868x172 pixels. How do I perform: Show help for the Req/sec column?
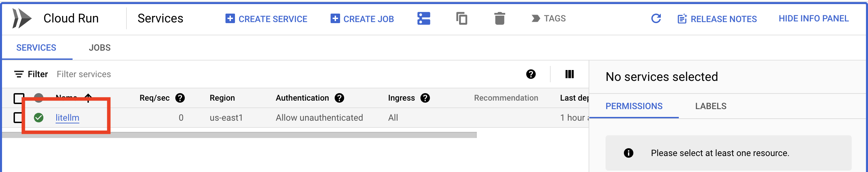pyautogui.click(x=180, y=98)
